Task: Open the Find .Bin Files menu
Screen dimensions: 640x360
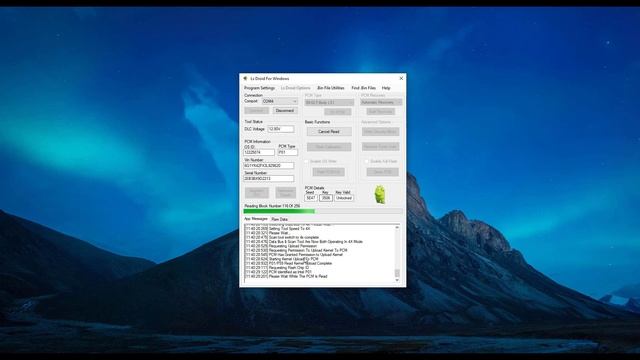Action: [363, 88]
